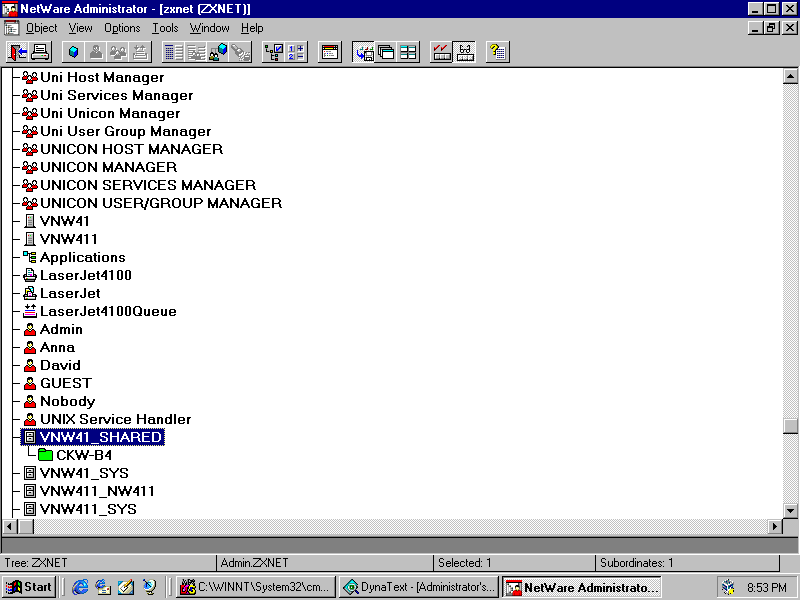This screenshot has height=600, width=800.
Task: Select the Uni Services Manager group
Action: coord(117,95)
